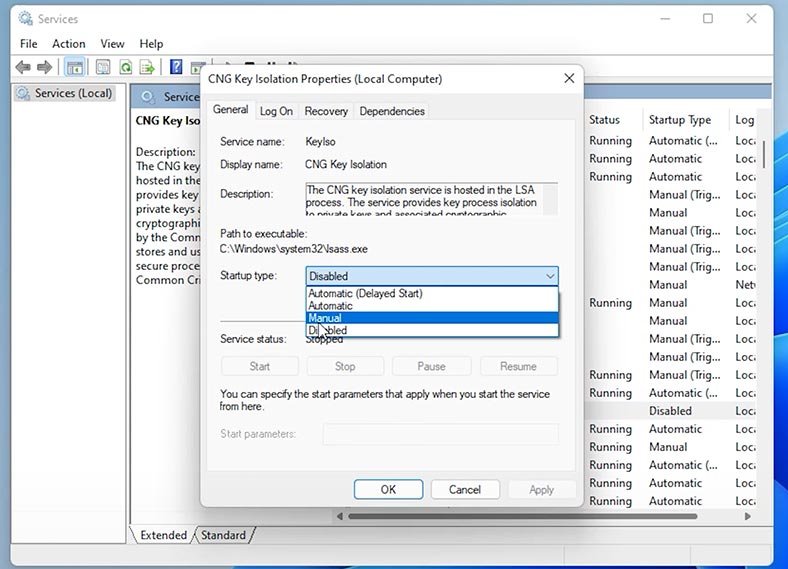The width and height of the screenshot is (788, 569).
Task: Select Manual in the Startup type list
Action: point(432,318)
